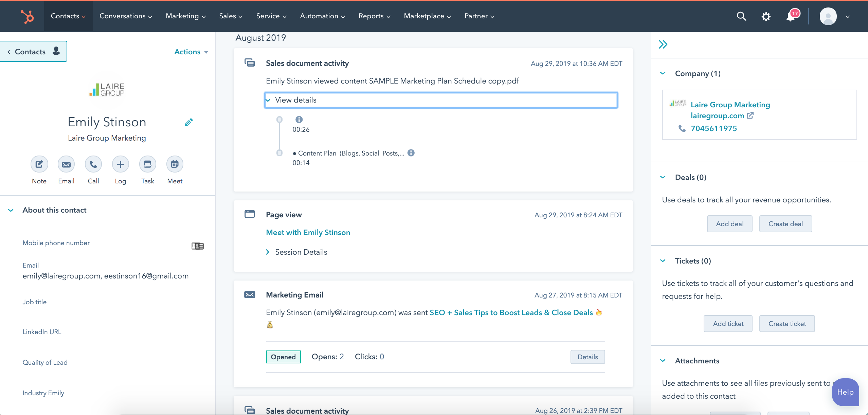The height and width of the screenshot is (415, 868).
Task: Open the Automation nav menu
Action: 322,16
